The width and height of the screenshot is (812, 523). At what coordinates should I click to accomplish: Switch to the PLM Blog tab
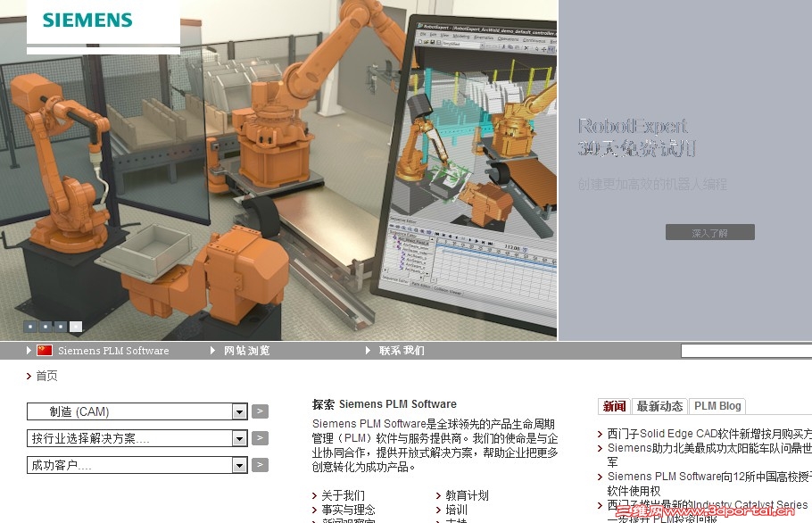point(717,406)
